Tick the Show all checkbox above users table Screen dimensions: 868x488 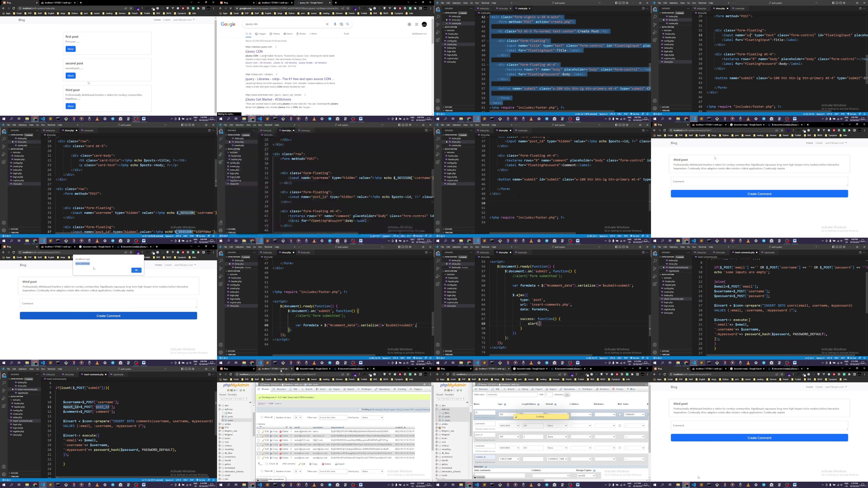[x=262, y=417]
